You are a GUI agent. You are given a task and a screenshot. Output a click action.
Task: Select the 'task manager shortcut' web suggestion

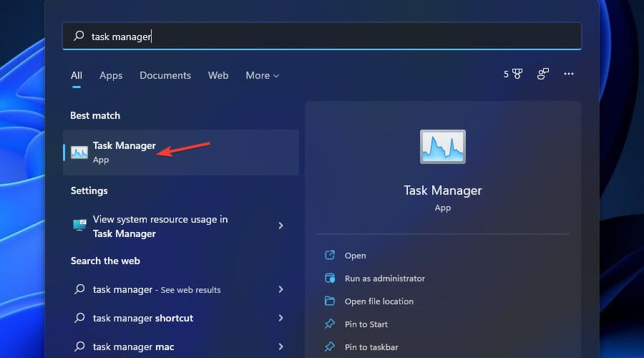(181, 318)
